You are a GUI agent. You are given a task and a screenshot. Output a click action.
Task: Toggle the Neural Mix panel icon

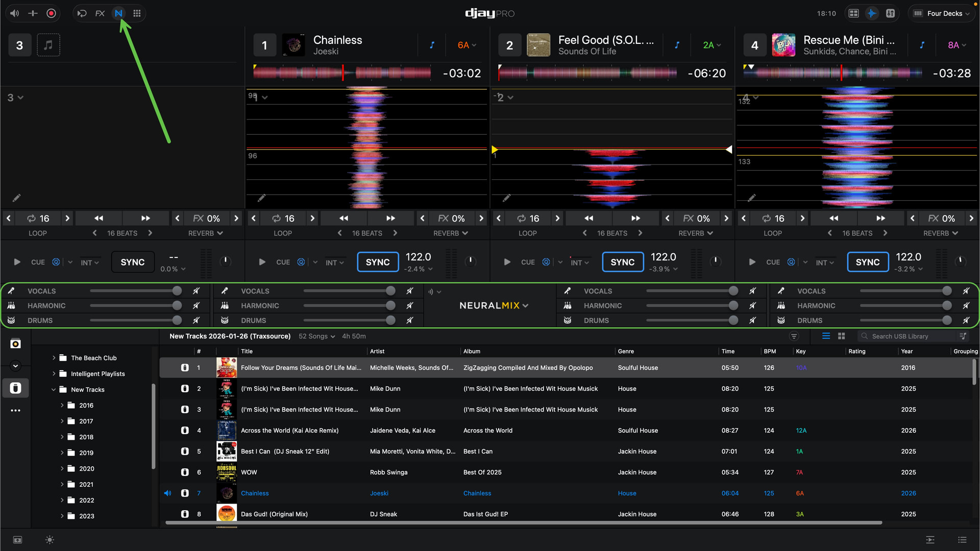tap(118, 13)
